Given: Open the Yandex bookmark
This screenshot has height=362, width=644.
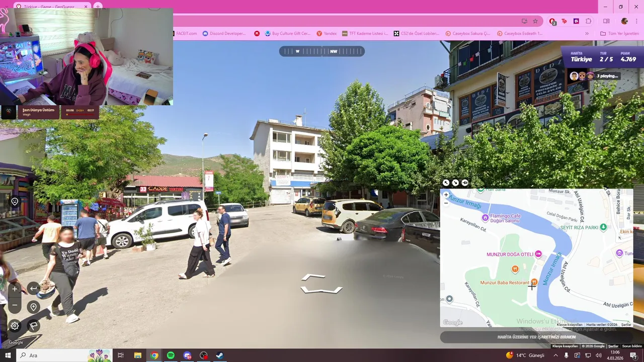Looking at the screenshot, I should tap(327, 34).
